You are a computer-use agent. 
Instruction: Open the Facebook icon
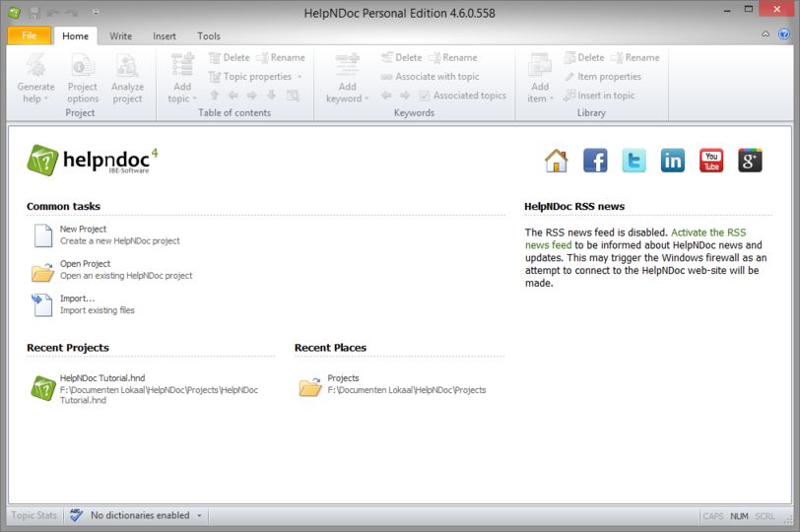(x=595, y=161)
